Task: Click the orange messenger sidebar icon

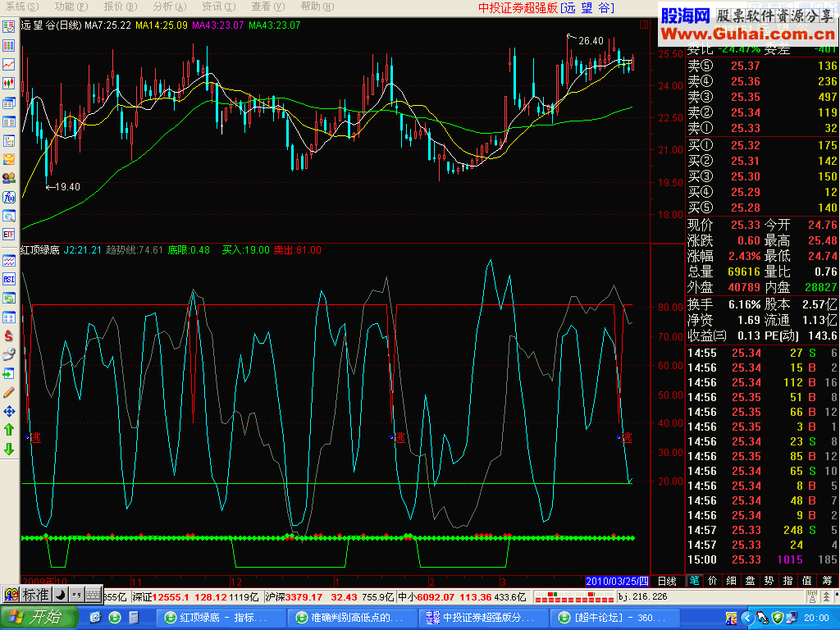Action: (x=9, y=159)
